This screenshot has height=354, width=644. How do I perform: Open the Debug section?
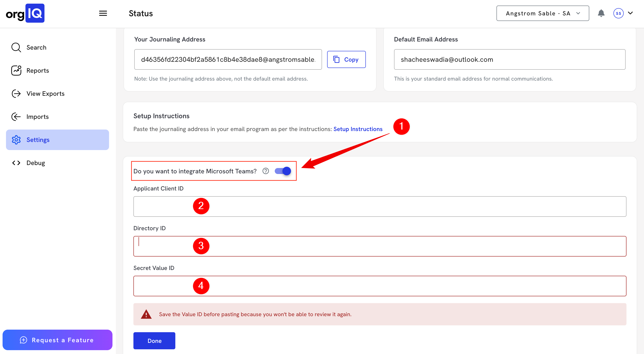click(x=58, y=163)
